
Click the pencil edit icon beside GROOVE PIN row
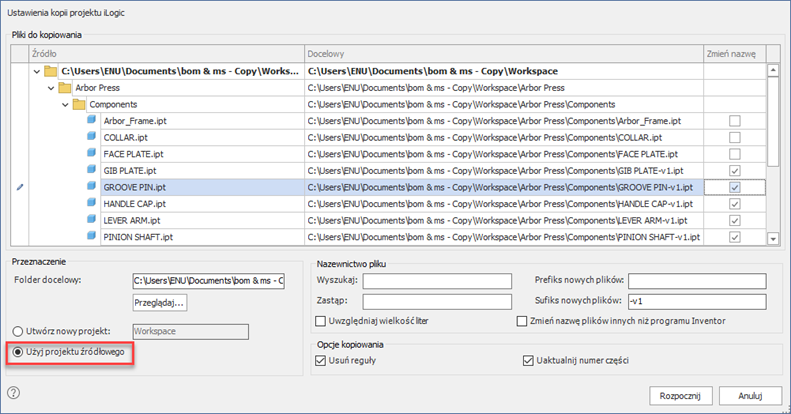point(20,187)
